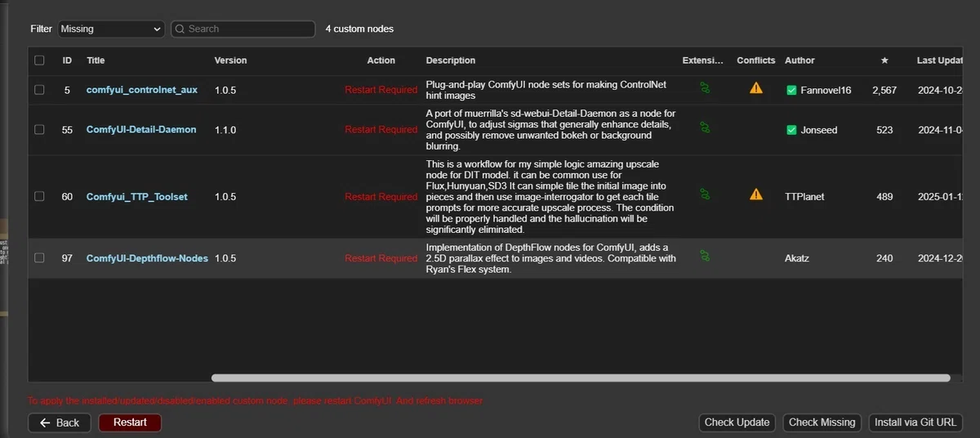This screenshot has height=438, width=980.
Task: Check the box for ComfyUI-Depthflow-Nodes row
Action: pos(39,258)
